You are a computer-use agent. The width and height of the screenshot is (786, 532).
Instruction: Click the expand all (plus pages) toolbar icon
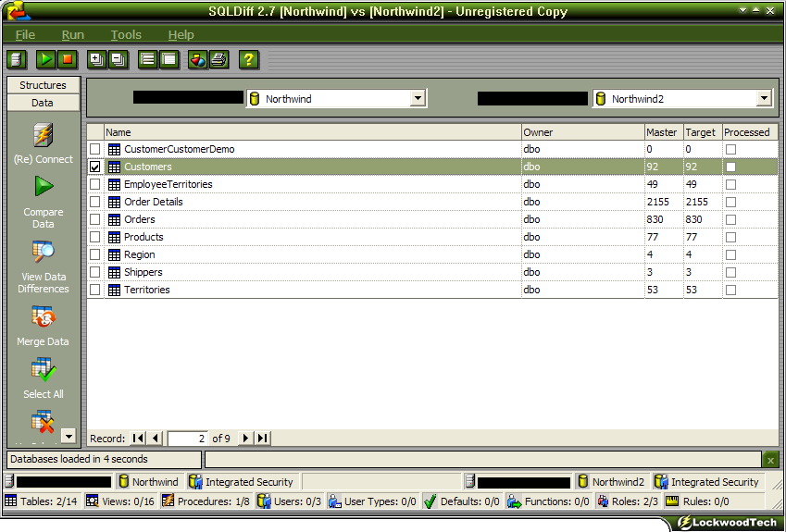(x=97, y=59)
